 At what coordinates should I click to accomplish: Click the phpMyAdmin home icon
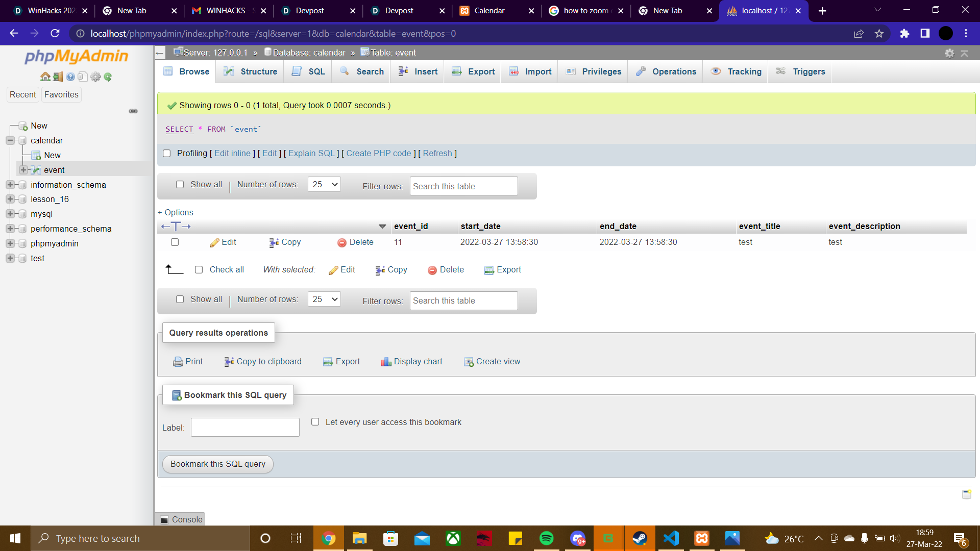pyautogui.click(x=45, y=77)
